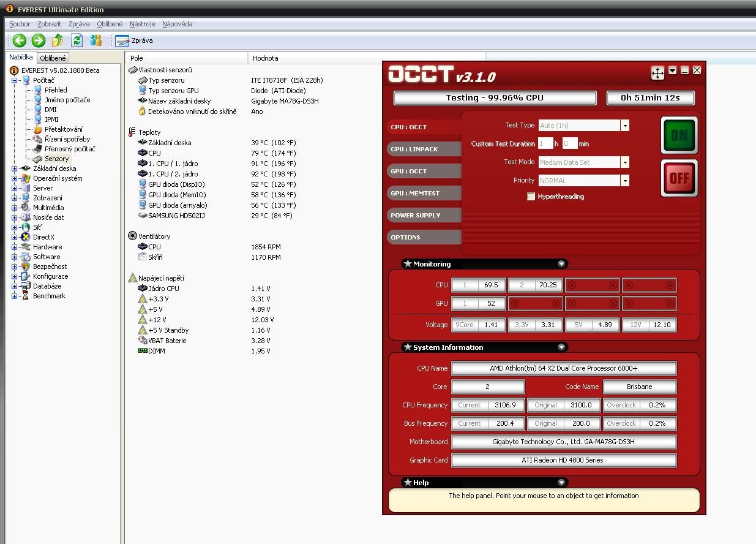Expand the Operační systém tree node
This screenshot has width=756, height=544.
(x=14, y=178)
